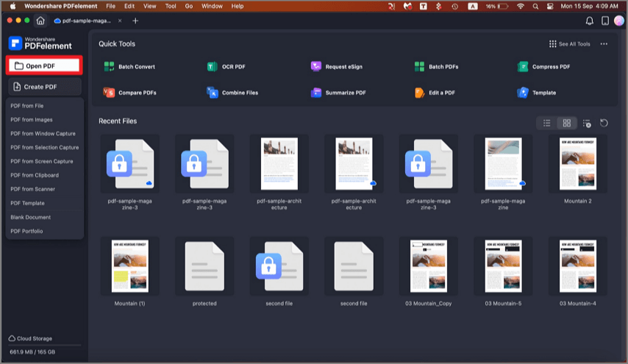Click the home icon in tab bar
Image resolution: width=628 pixels, height=364 pixels.
40,21
